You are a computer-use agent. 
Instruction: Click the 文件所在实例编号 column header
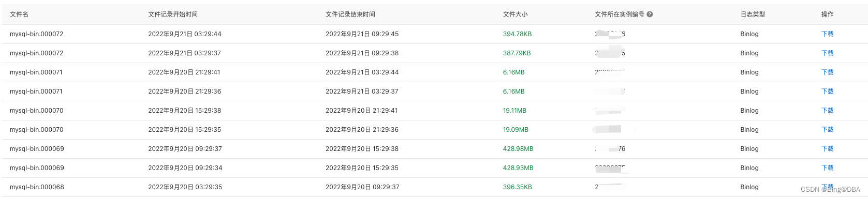point(620,14)
